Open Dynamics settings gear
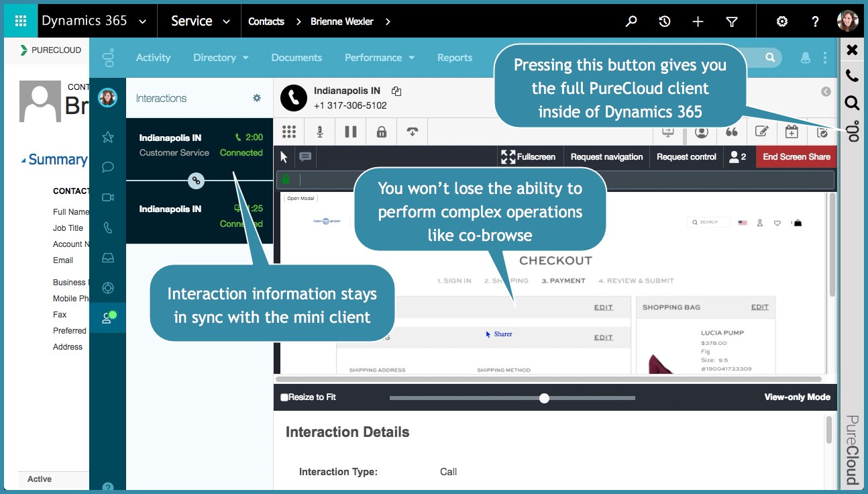868x494 pixels. [782, 21]
